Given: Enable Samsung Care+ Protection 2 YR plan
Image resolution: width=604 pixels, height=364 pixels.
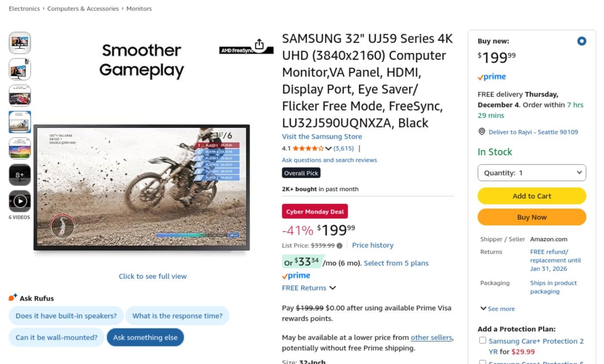Looking at the screenshot, I should point(482,340).
